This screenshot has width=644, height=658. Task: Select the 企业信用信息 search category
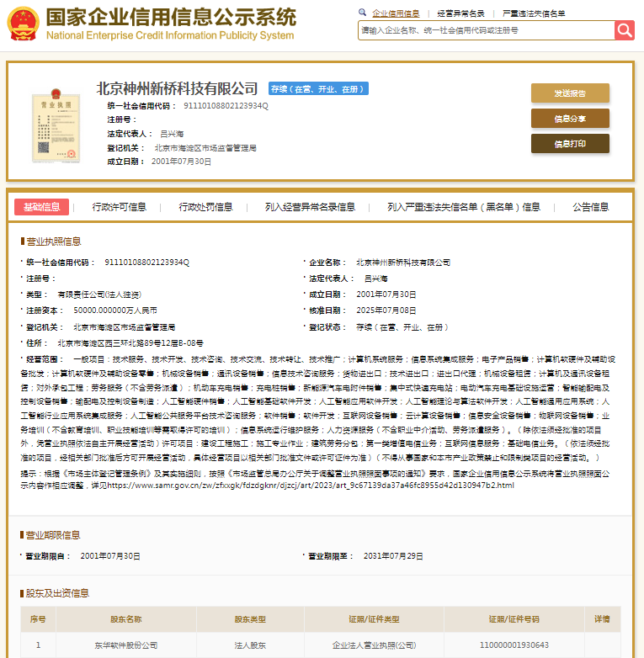[396, 13]
